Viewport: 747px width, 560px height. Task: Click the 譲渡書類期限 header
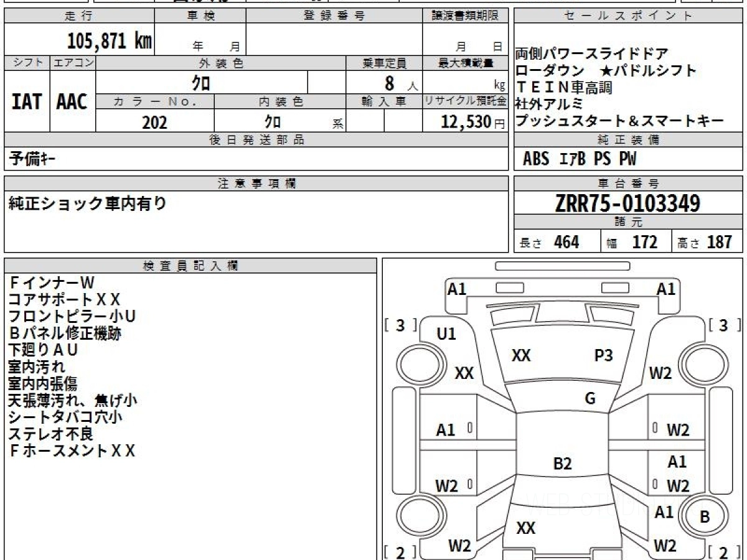pyautogui.click(x=466, y=16)
